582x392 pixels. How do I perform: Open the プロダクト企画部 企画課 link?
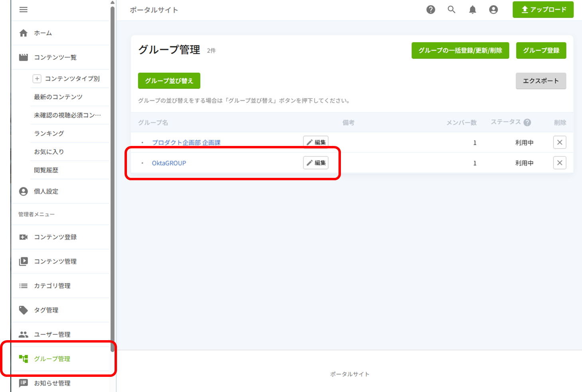coord(186,142)
